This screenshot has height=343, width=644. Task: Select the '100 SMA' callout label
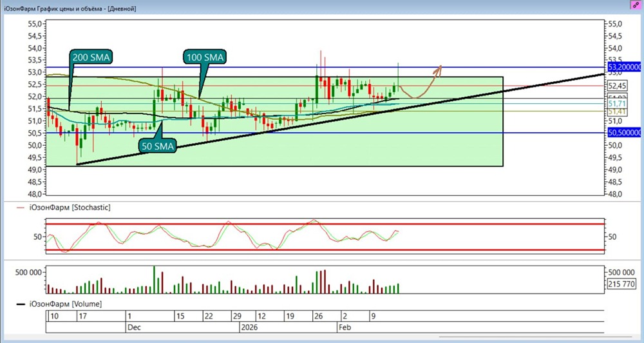[205, 57]
